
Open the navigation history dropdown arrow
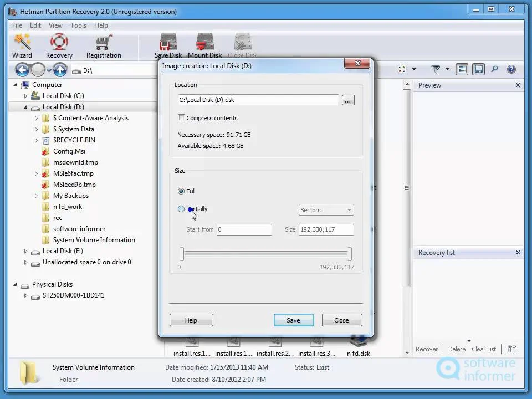point(49,70)
